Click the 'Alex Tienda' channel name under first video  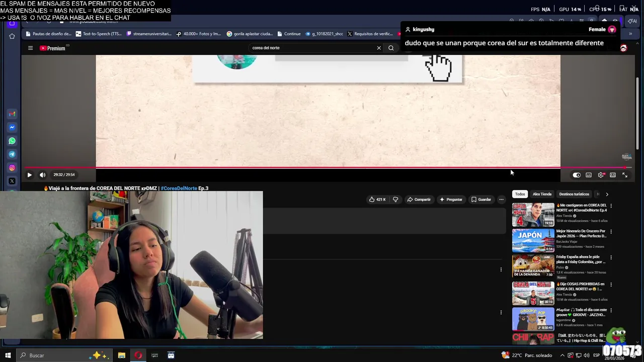(564, 216)
